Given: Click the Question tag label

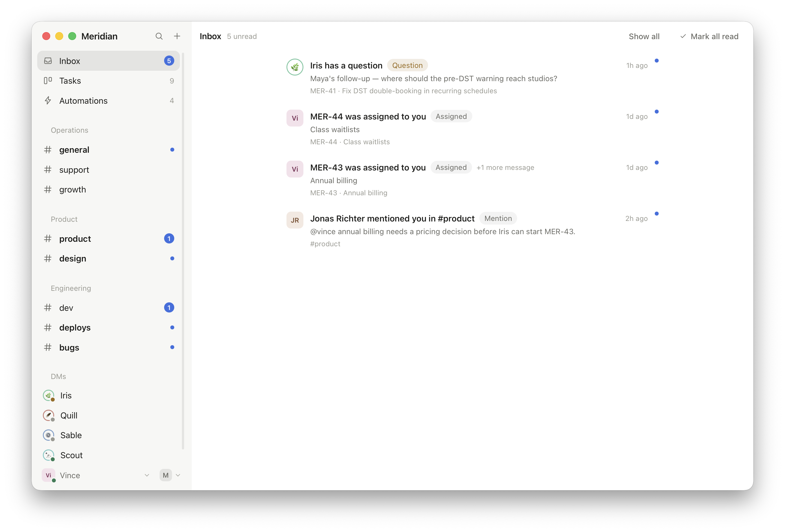Looking at the screenshot, I should pos(407,65).
